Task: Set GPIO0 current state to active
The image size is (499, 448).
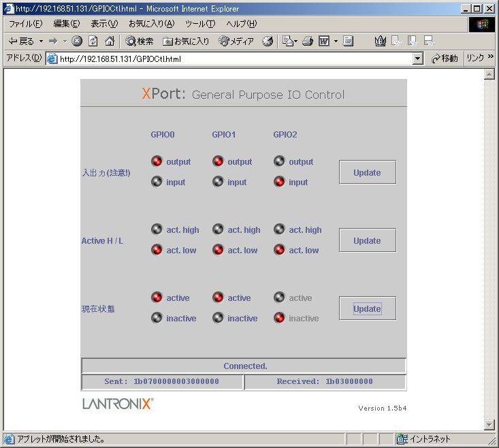Action: pyautogui.click(x=157, y=298)
